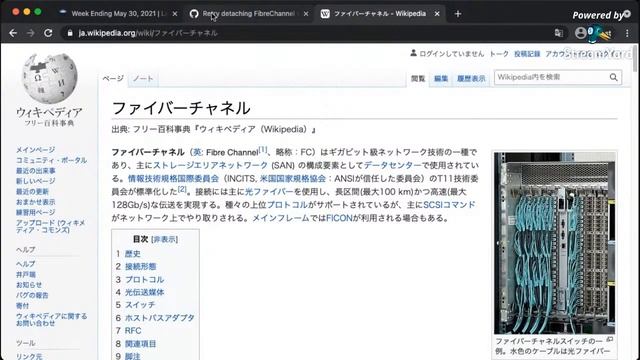
Task: Jump to section 5 スイッチ
Action: pos(140,305)
